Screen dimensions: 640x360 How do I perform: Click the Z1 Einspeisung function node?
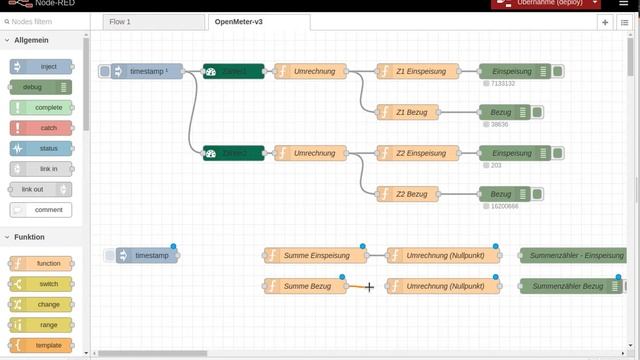tap(418, 71)
